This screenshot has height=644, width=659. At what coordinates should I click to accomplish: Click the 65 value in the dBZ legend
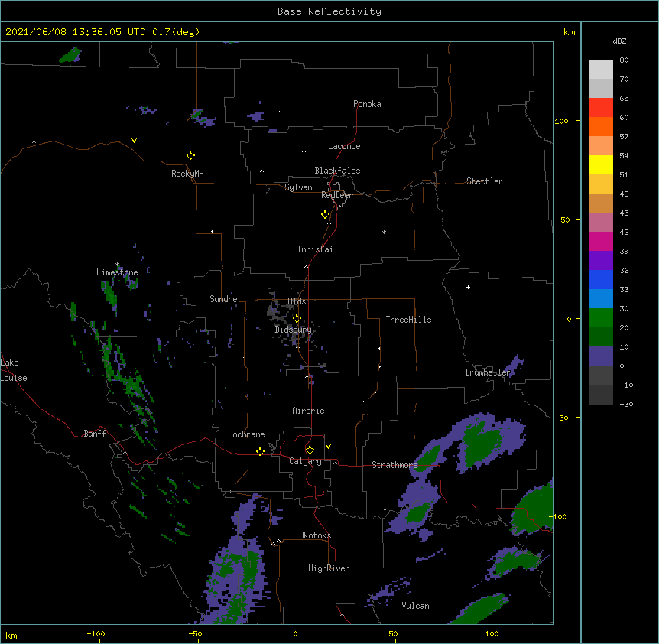(624, 99)
